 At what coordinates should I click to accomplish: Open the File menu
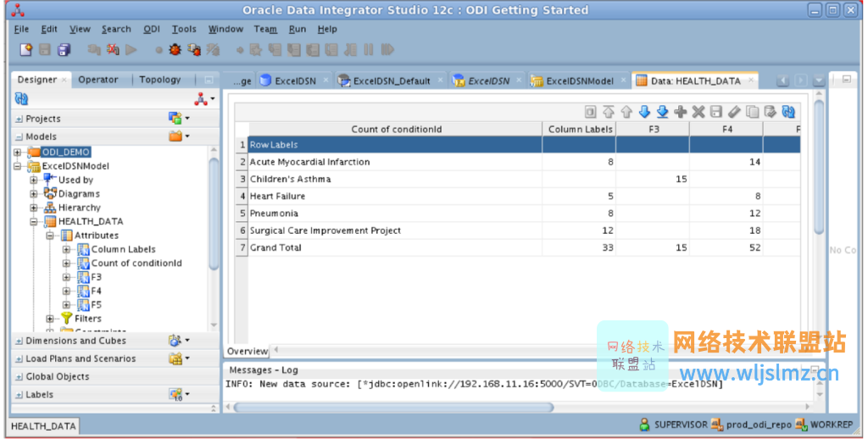21,29
